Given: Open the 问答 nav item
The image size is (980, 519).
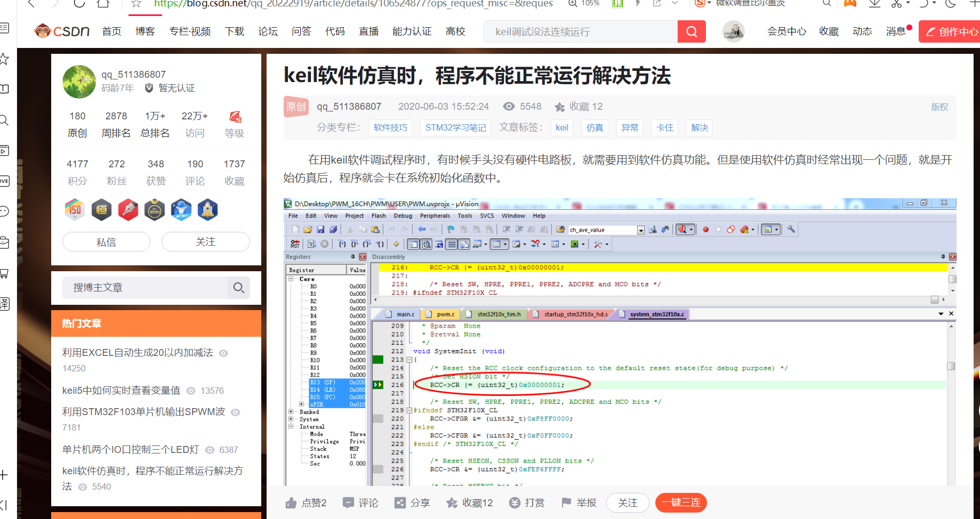Looking at the screenshot, I should click(301, 31).
